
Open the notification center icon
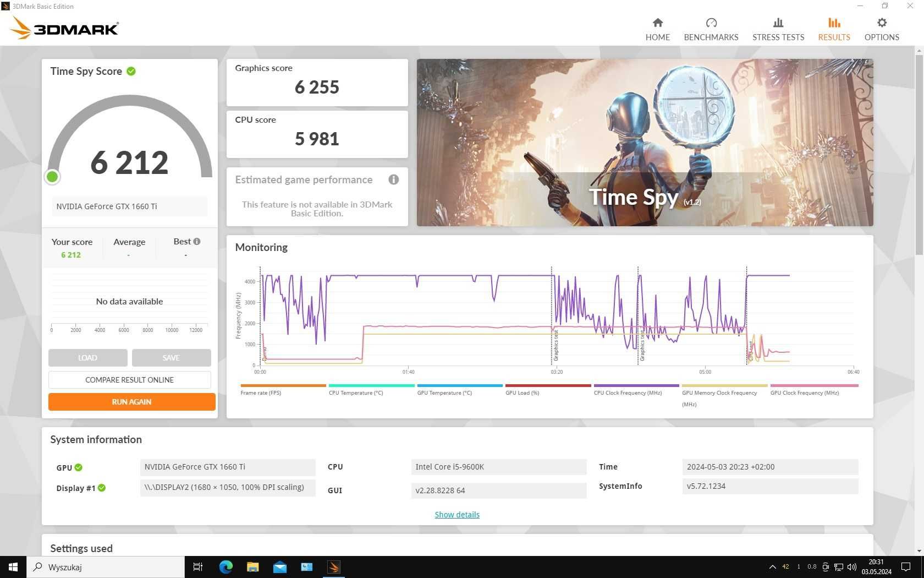906,567
